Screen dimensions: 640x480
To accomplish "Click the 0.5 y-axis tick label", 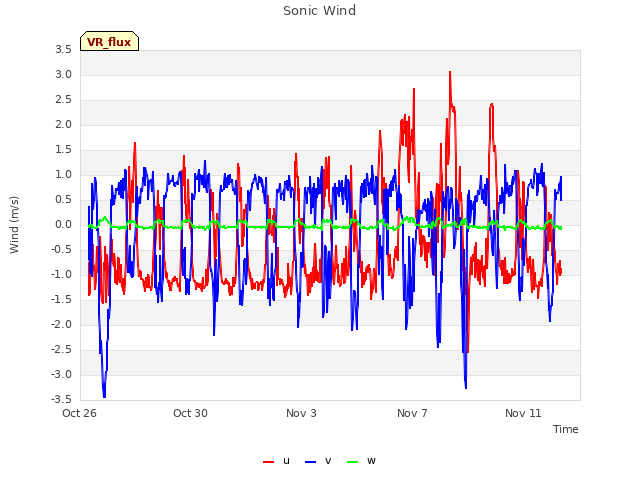I will point(64,200).
